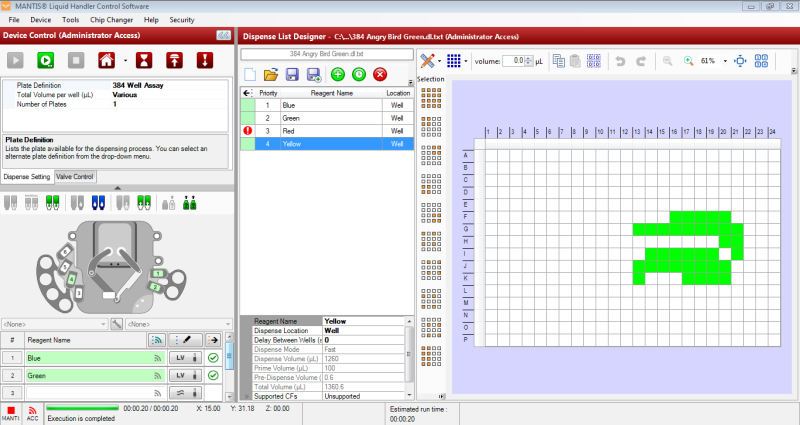
Task: Click the fit-to-window crosshair icon
Action: (740, 61)
